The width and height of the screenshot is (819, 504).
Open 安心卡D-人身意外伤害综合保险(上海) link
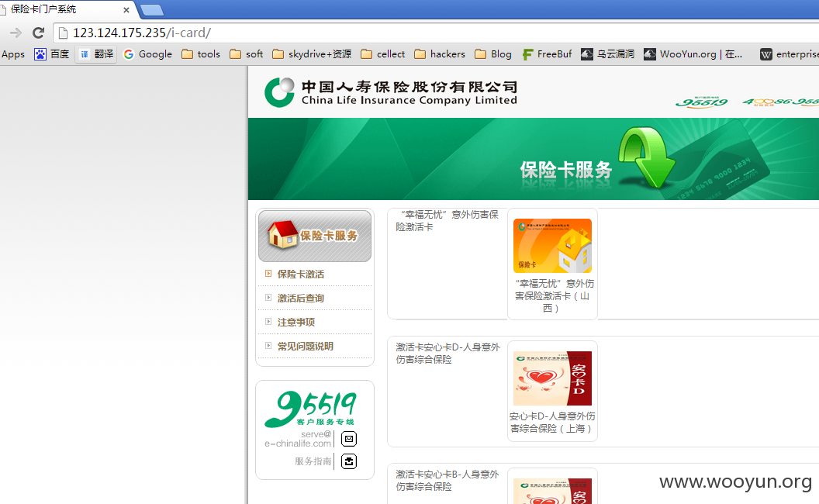pos(552,423)
